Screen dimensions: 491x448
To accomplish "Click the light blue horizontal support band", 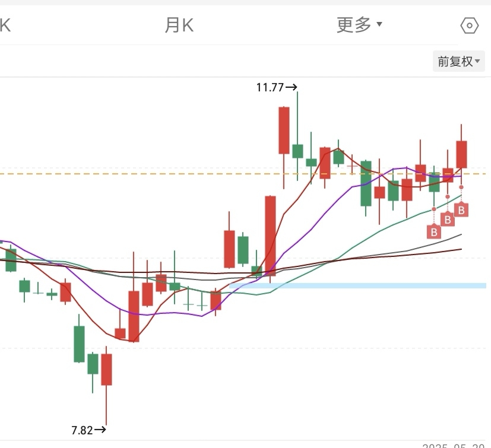I will point(356,285).
